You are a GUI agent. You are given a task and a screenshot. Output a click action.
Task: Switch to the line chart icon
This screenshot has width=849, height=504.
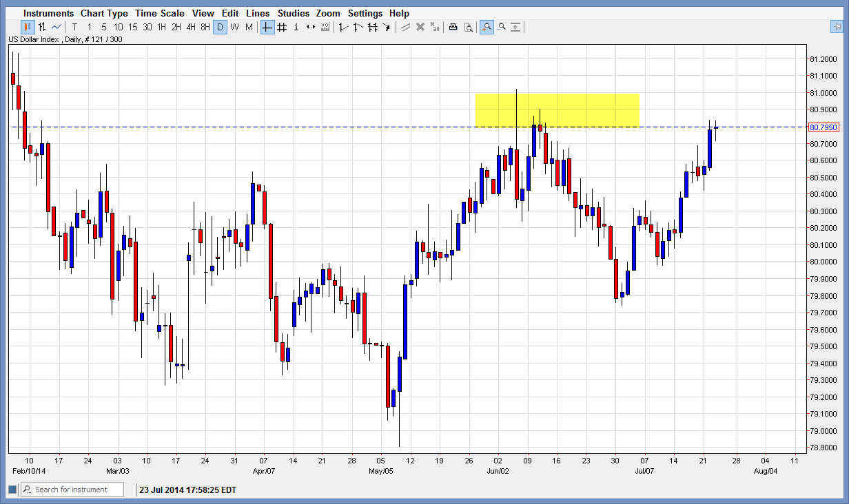point(57,27)
